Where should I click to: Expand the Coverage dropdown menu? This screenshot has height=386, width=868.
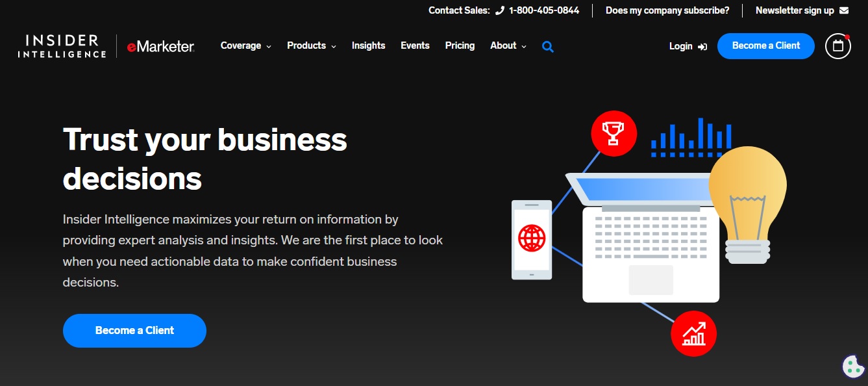(x=245, y=45)
